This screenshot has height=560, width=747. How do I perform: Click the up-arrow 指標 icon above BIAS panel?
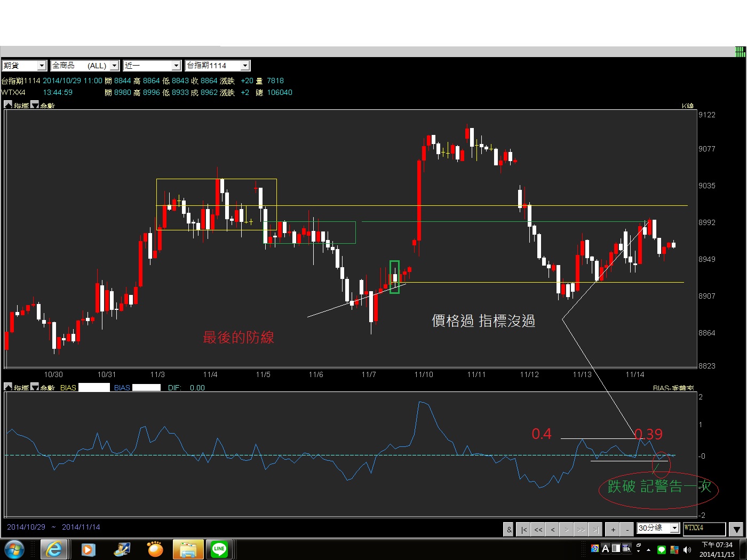pos(8,387)
